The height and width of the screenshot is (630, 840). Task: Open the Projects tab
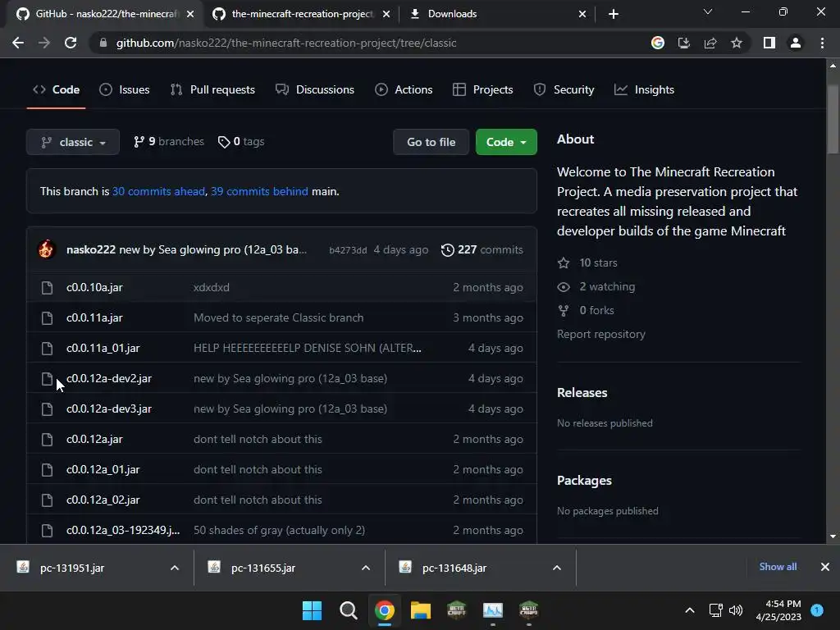[482, 89]
